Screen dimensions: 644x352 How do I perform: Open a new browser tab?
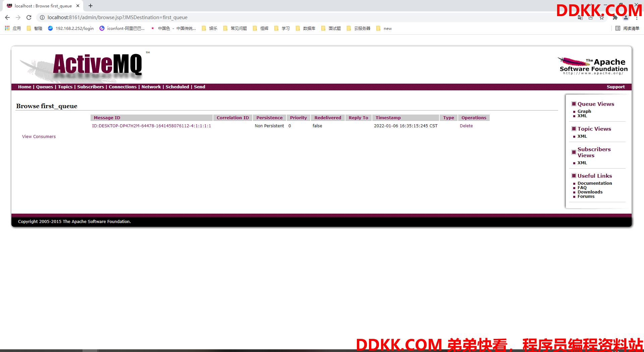(x=91, y=6)
